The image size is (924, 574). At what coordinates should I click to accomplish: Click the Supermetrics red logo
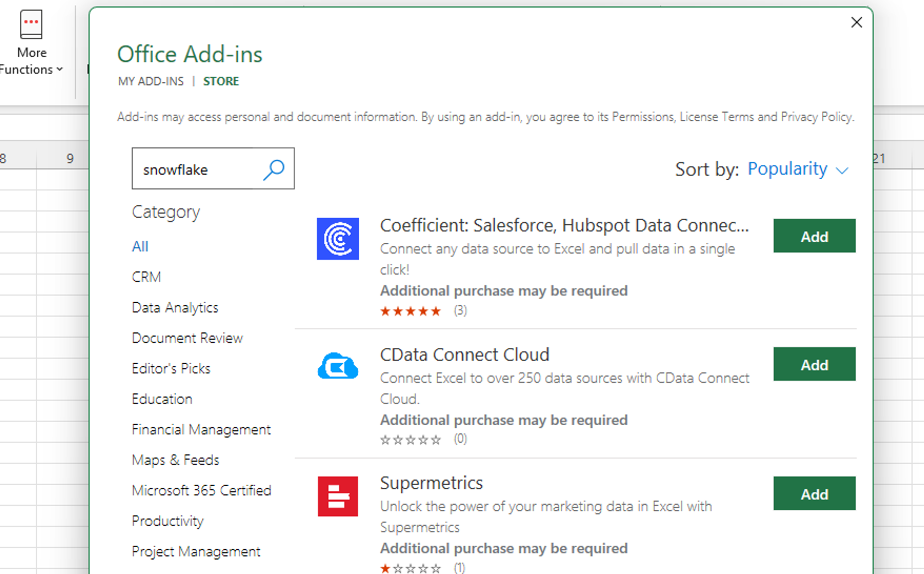338,496
